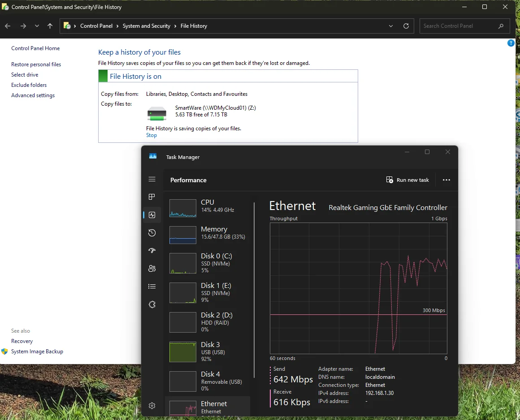This screenshot has height=420, width=520.
Task: Open the Services puzzle icon
Action: point(152,304)
